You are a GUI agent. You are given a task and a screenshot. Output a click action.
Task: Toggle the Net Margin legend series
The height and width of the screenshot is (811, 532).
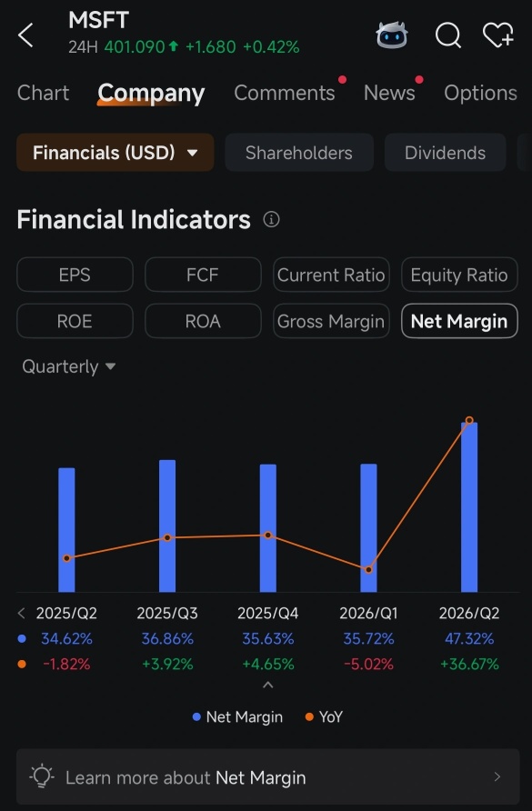coord(237,716)
